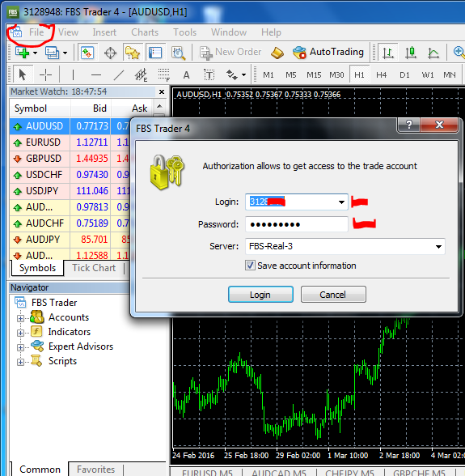Screen dimensions: 465x476
Task: Expand the Expert Advisors tree node
Action: pyautogui.click(x=20, y=347)
